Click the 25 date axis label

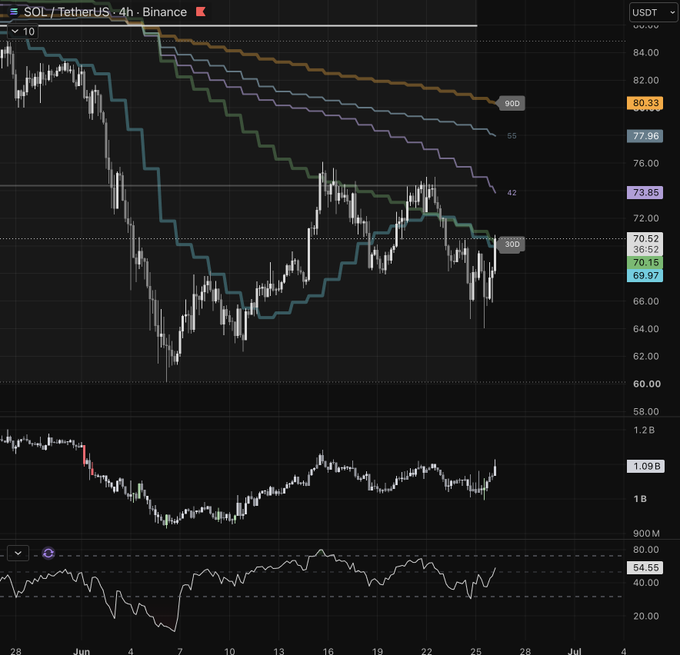476,651
